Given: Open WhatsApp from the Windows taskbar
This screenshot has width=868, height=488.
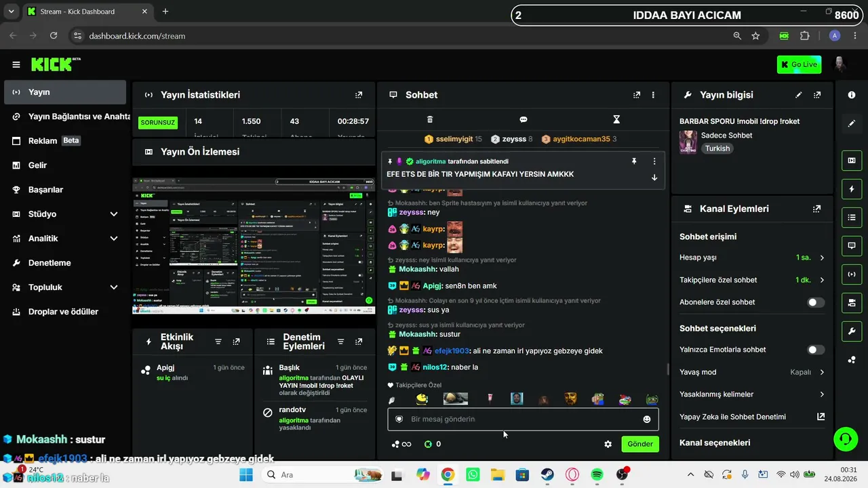Looking at the screenshot, I should tap(473, 474).
